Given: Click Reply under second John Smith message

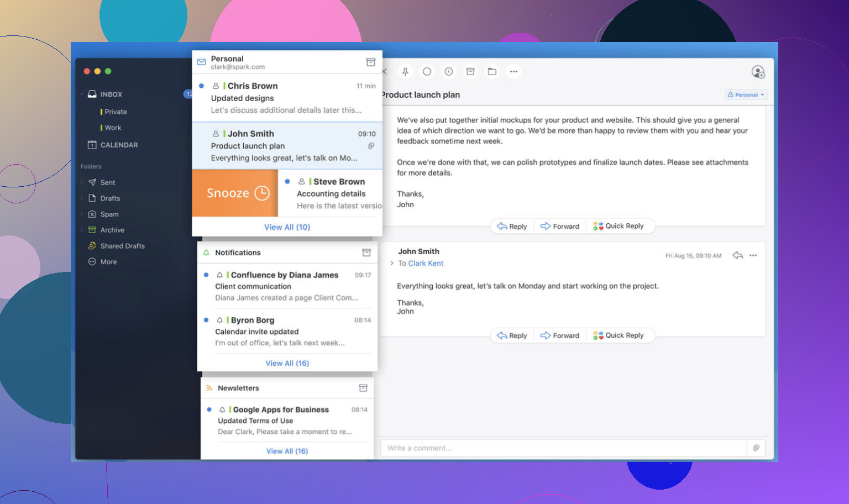Looking at the screenshot, I should (512, 335).
